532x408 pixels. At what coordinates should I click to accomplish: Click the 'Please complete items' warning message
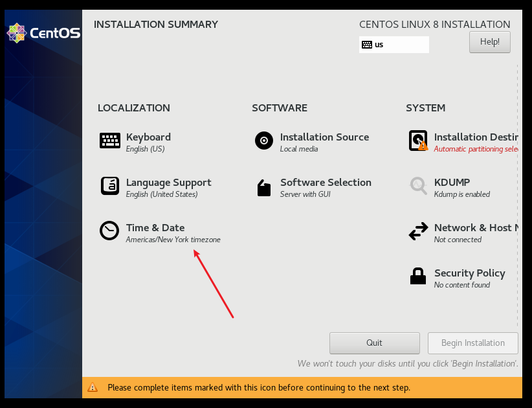259,388
